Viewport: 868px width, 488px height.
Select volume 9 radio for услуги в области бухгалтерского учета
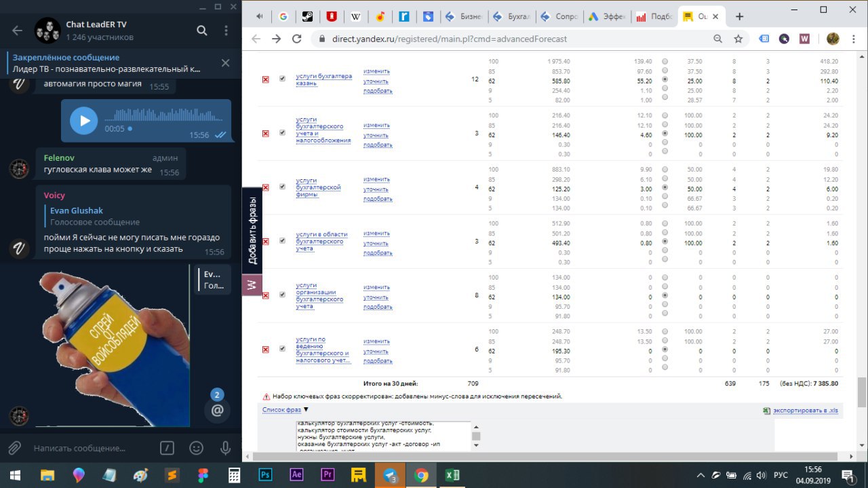coord(665,250)
